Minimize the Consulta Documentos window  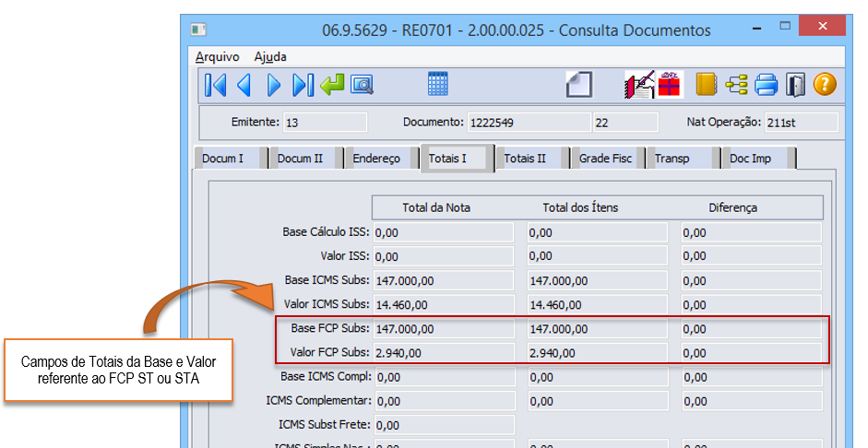coord(756,28)
